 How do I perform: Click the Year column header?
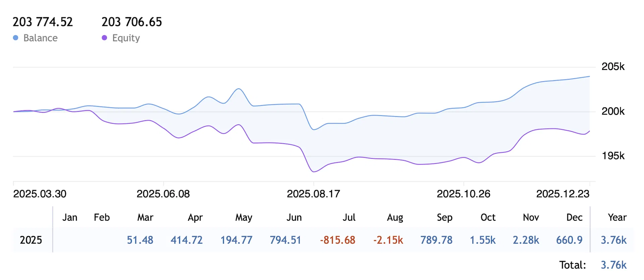(x=617, y=217)
